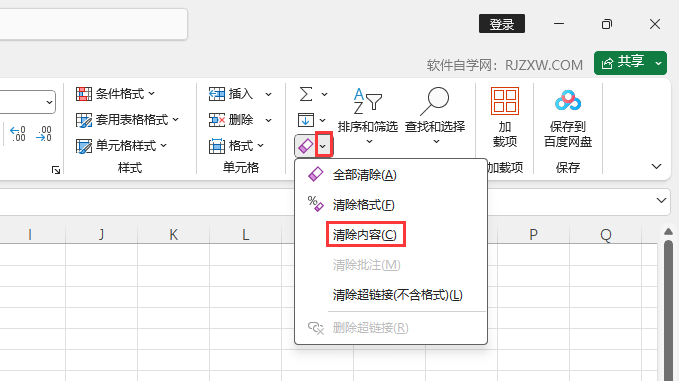Expand the Clear eraser dropdown arrow
The height and width of the screenshot is (381, 679).
[x=323, y=146]
